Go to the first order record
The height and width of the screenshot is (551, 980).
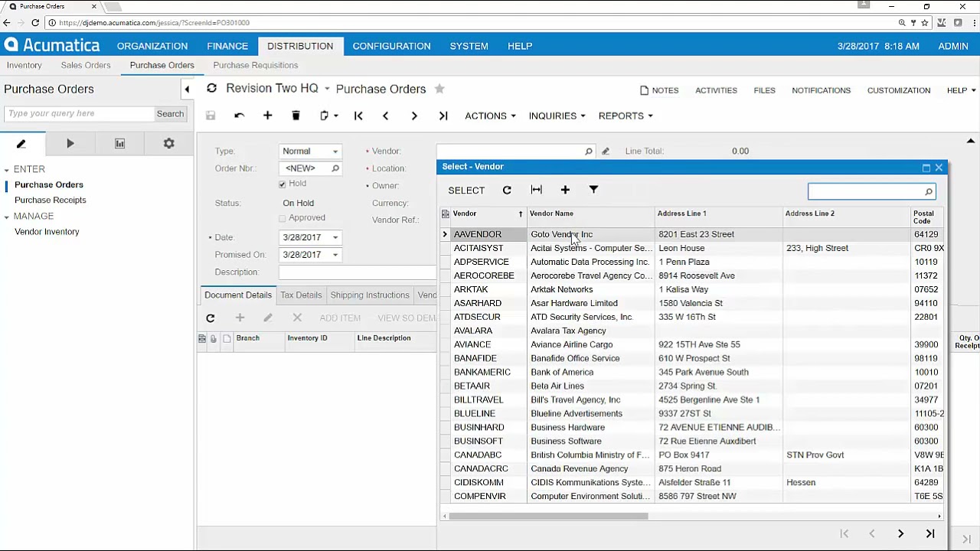pyautogui.click(x=358, y=116)
